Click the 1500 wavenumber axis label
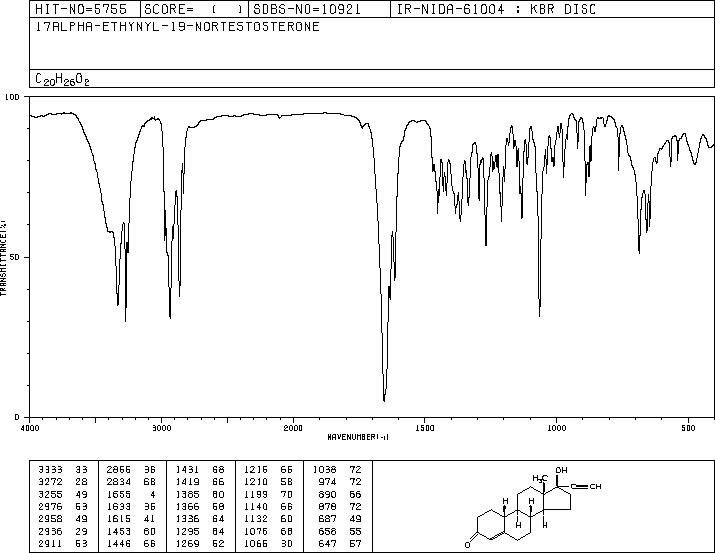The height and width of the screenshot is (553, 715). (x=425, y=428)
